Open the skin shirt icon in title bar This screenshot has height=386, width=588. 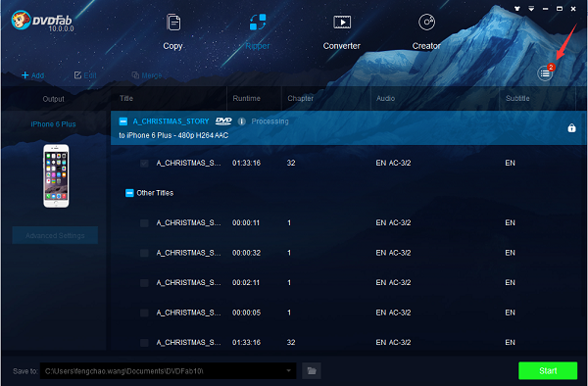[517, 8]
